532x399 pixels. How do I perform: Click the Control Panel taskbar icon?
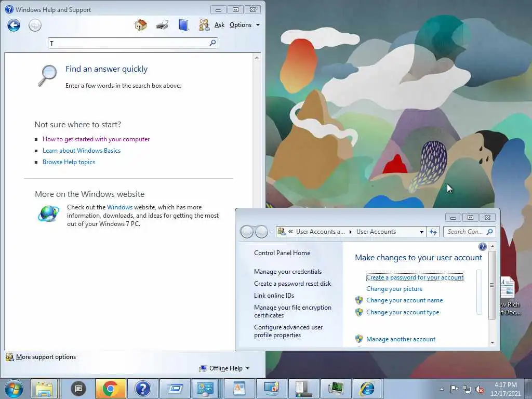click(206, 389)
